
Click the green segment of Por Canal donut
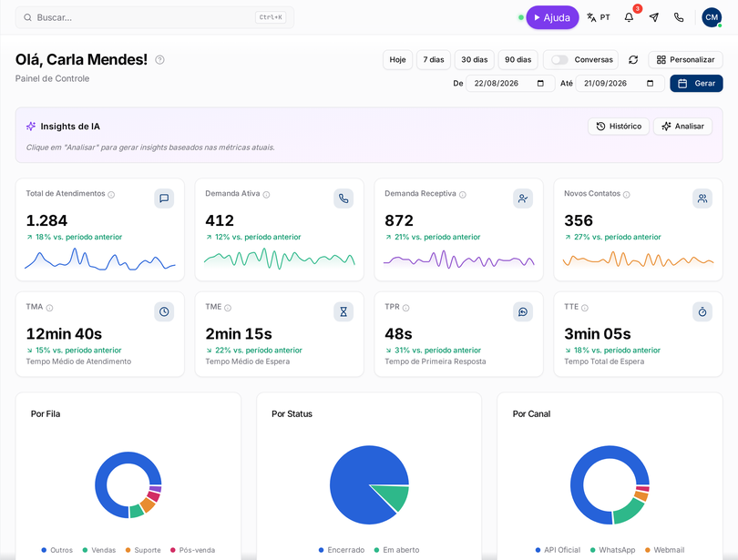tap(630, 513)
